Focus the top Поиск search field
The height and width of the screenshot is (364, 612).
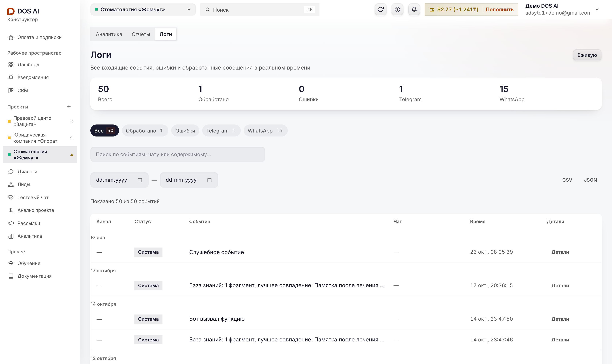pos(260,10)
